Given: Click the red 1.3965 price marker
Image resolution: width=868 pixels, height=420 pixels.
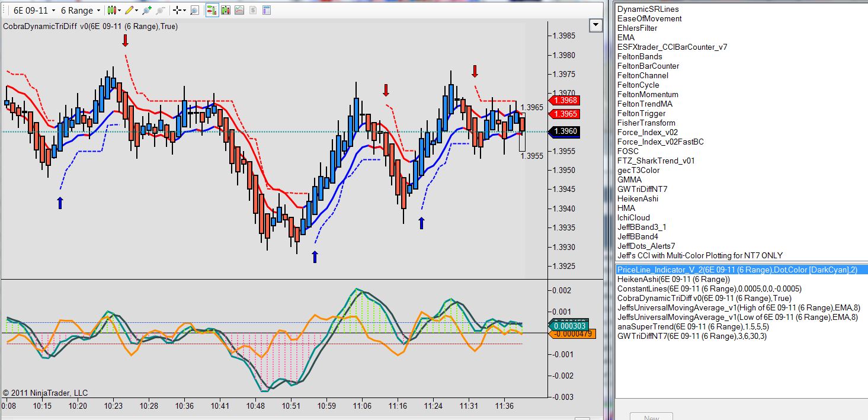Looking at the screenshot, I should [565, 114].
